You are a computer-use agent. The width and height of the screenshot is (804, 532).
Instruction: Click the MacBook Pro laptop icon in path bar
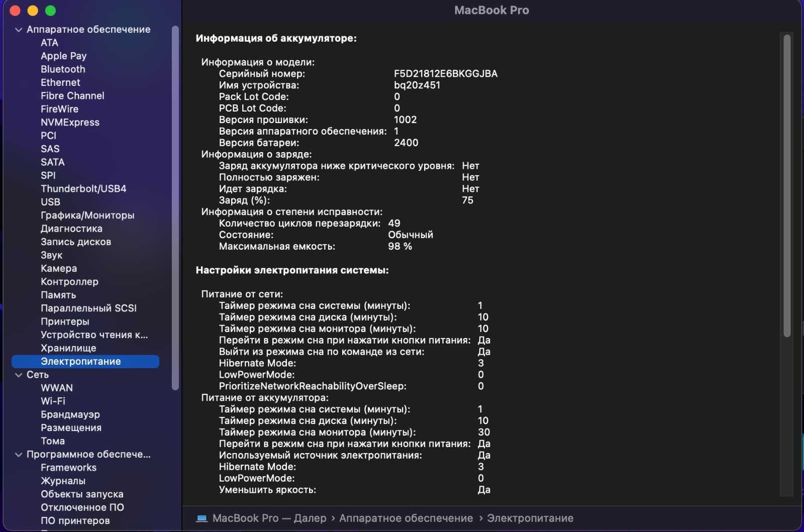pos(202,518)
